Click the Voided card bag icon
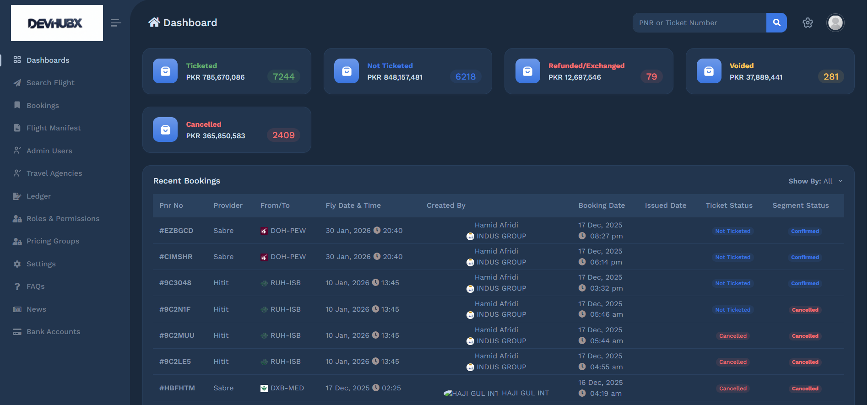868x405 pixels. (x=709, y=71)
